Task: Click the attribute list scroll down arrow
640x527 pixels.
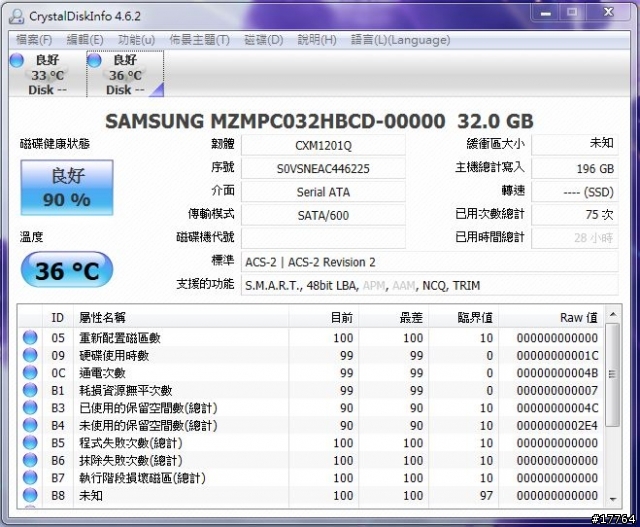Action: pyautogui.click(x=613, y=499)
